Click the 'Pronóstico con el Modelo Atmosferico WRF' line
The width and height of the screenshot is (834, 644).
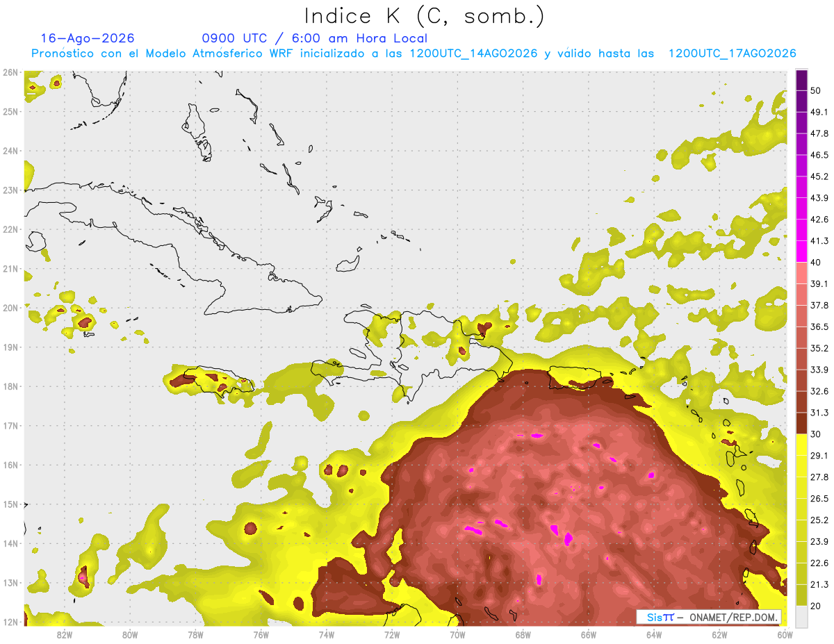(414, 53)
